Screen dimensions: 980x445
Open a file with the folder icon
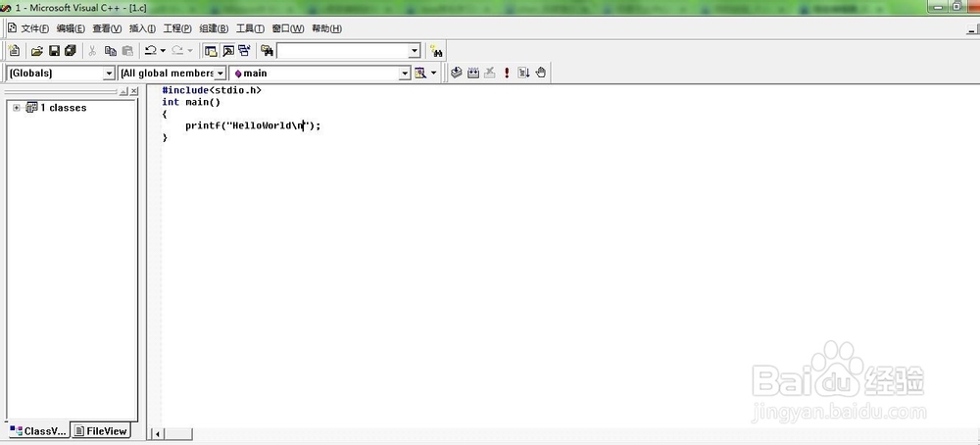click(x=37, y=51)
